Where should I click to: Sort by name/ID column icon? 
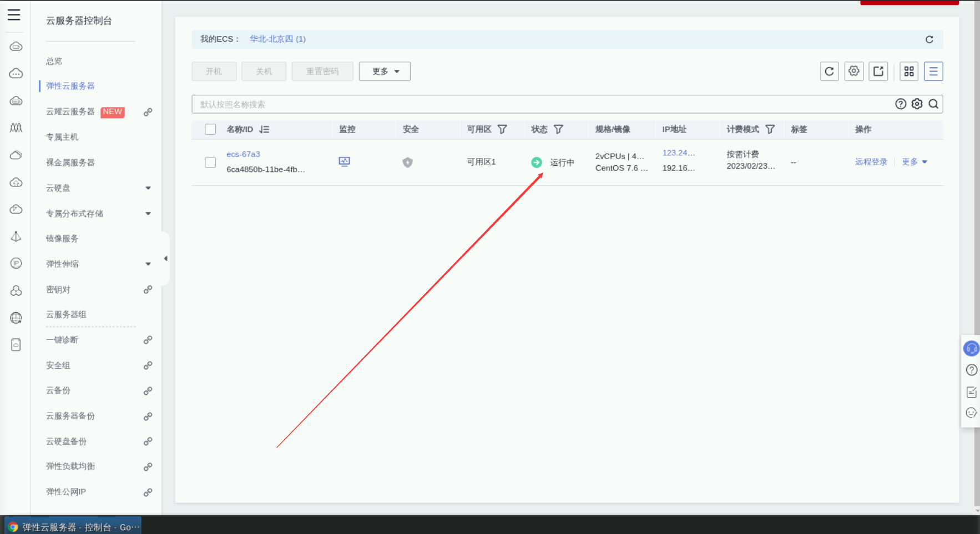tap(264, 129)
